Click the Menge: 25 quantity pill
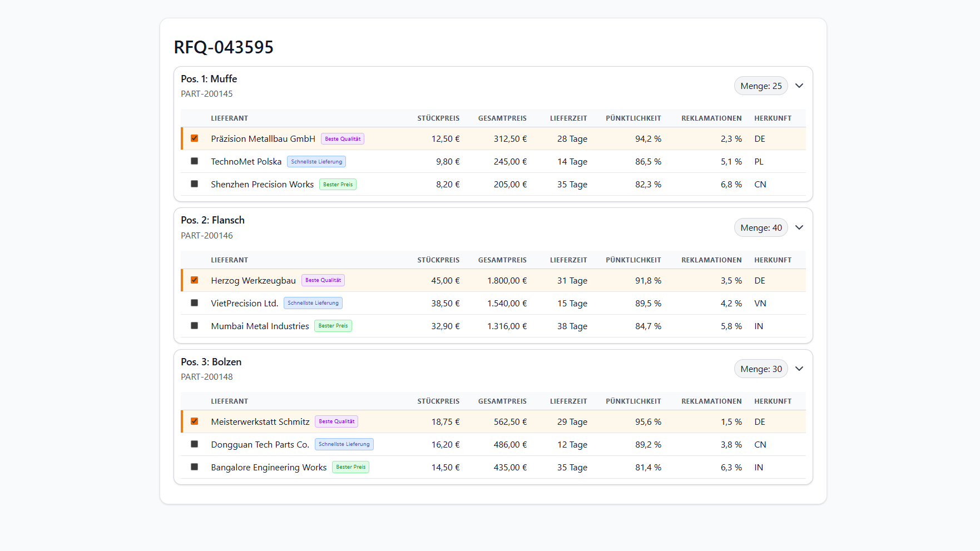 click(760, 86)
